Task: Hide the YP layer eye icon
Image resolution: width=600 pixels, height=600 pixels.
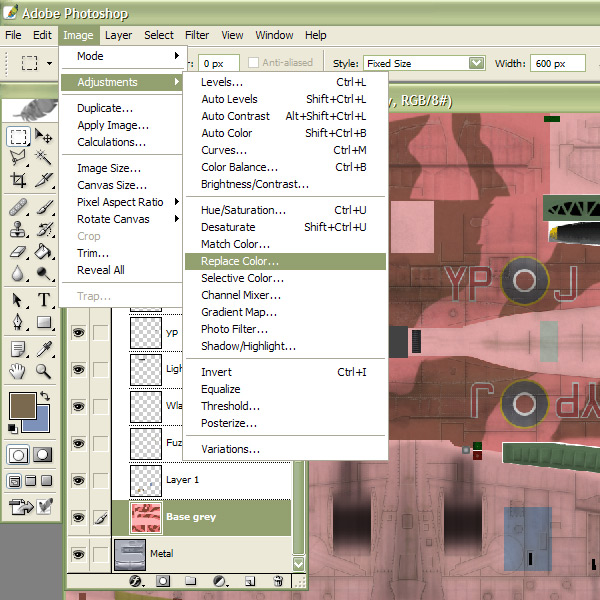Action: [x=78, y=333]
